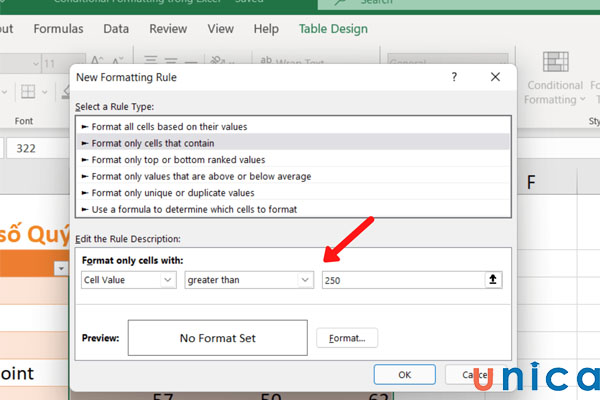
Task: Expand the font size dropdown
Action: pos(53,65)
